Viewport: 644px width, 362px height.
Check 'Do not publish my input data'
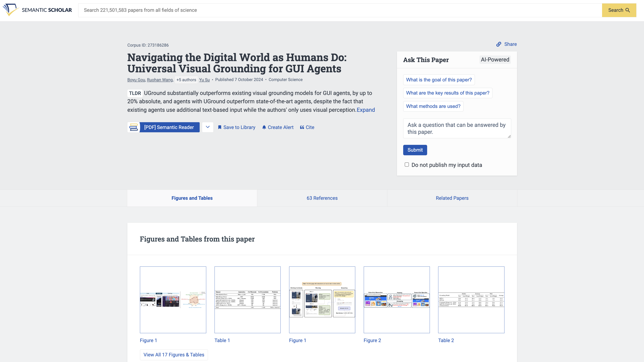point(407,165)
